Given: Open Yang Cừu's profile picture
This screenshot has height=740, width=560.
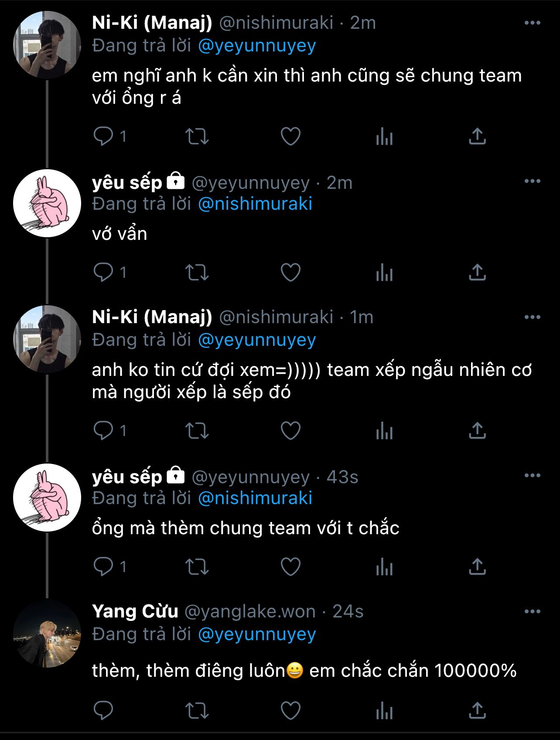Looking at the screenshot, I should 47,634.
